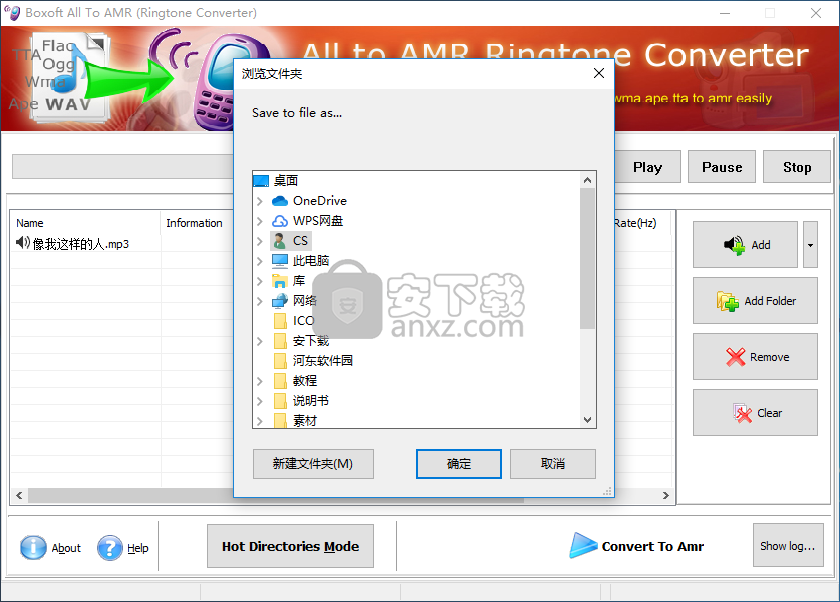Click the Clear list icon
The image size is (840, 602).
742,413
